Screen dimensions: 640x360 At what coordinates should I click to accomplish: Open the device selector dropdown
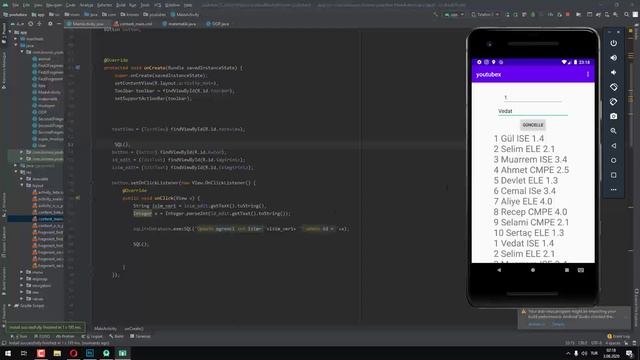pyautogui.click(x=485, y=14)
